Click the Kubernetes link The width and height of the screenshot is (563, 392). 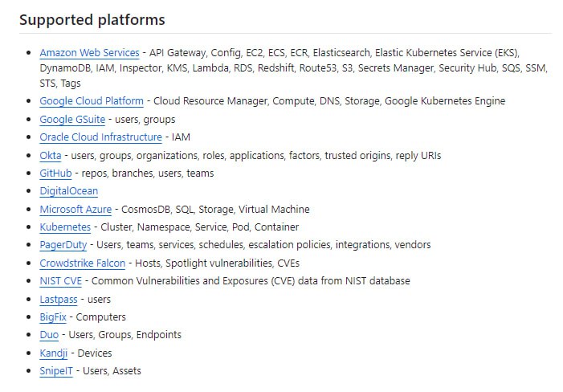65,227
